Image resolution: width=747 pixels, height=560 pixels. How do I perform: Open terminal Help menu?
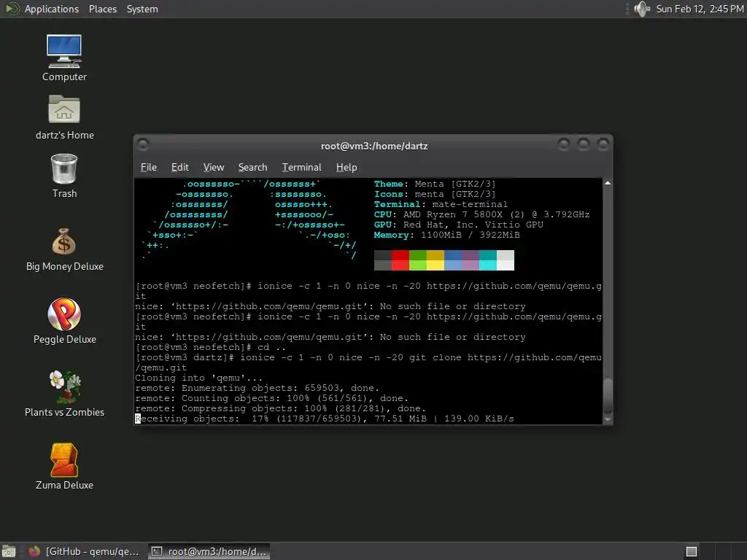click(x=347, y=167)
